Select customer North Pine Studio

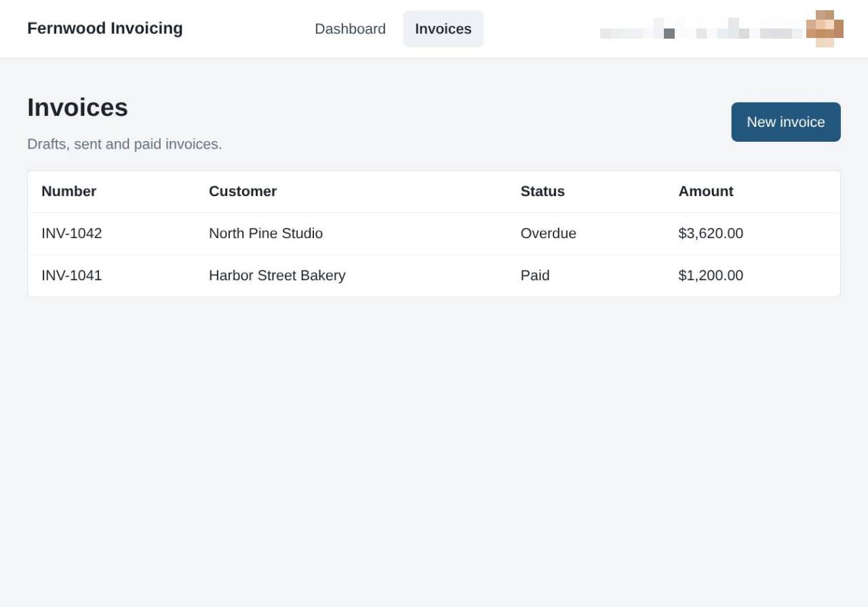pyautogui.click(x=266, y=233)
